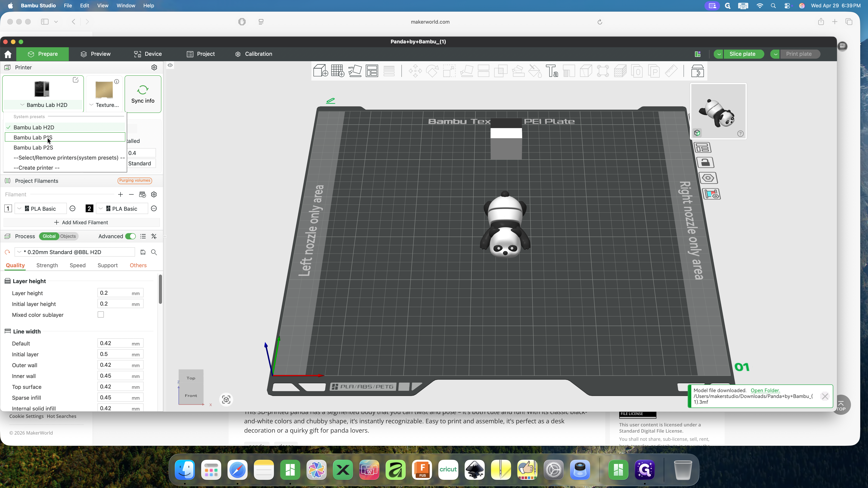The image size is (868, 488).
Task: Click the Measure ruler tool icon
Action: (671, 71)
